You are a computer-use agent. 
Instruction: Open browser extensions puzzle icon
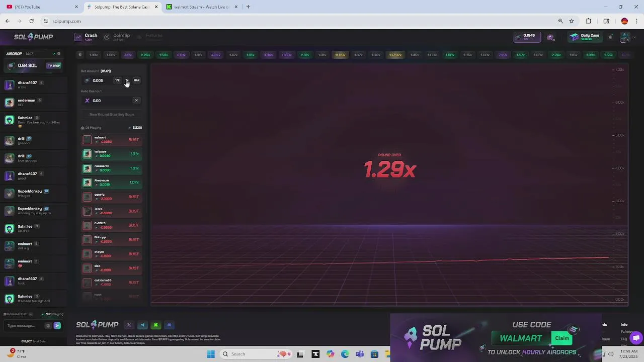[589, 21]
